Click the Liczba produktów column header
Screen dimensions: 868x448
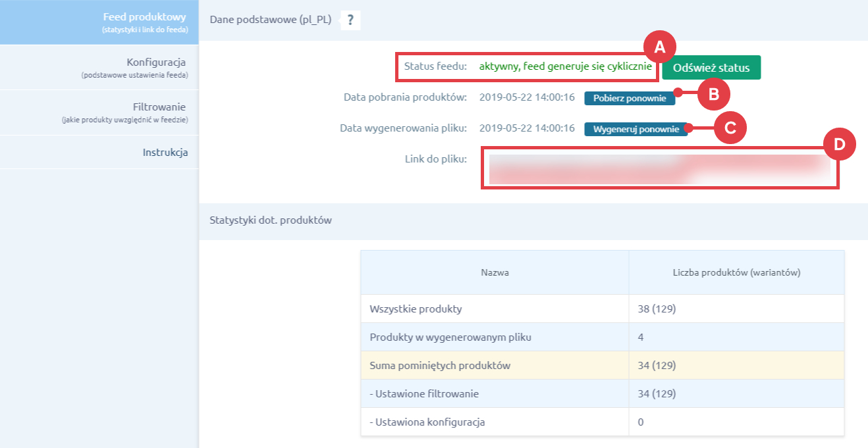736,272
